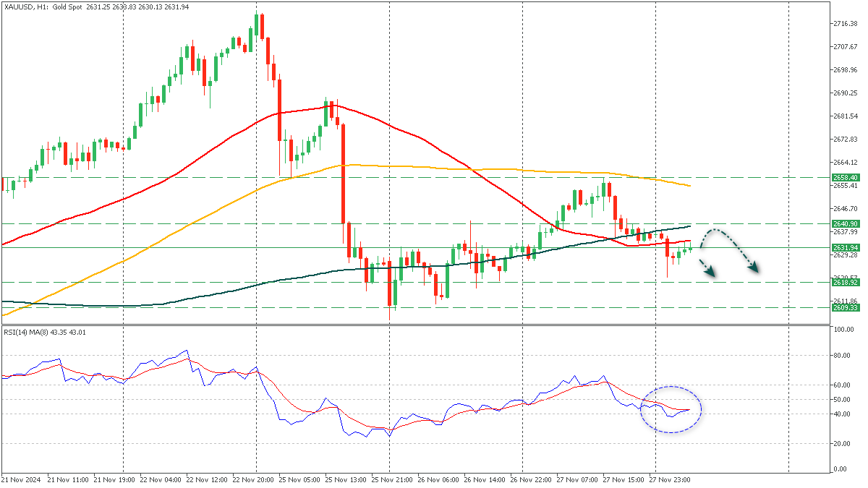Click the 2646.70 price scale label
868x488 pixels.
[x=845, y=208]
